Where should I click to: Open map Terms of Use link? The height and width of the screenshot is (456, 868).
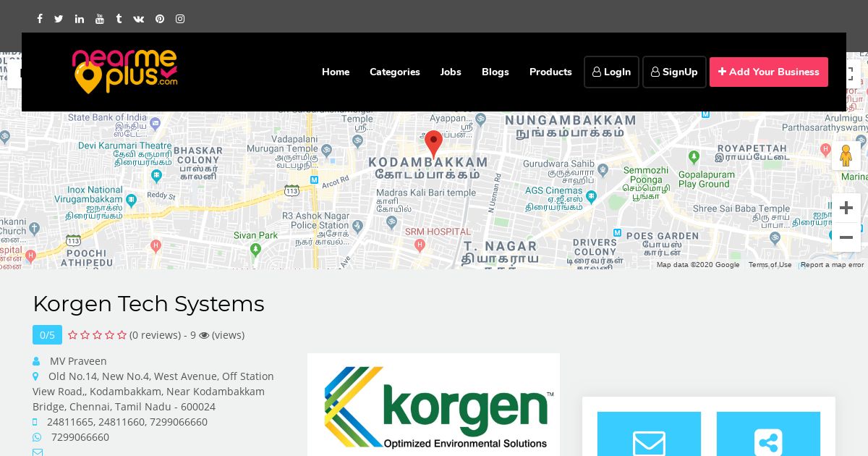pyautogui.click(x=770, y=265)
